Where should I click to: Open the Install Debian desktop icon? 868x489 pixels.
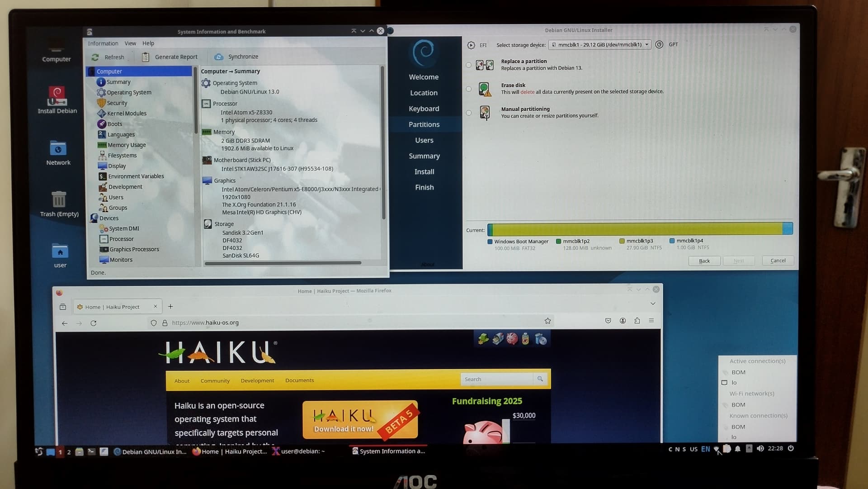coord(57,96)
